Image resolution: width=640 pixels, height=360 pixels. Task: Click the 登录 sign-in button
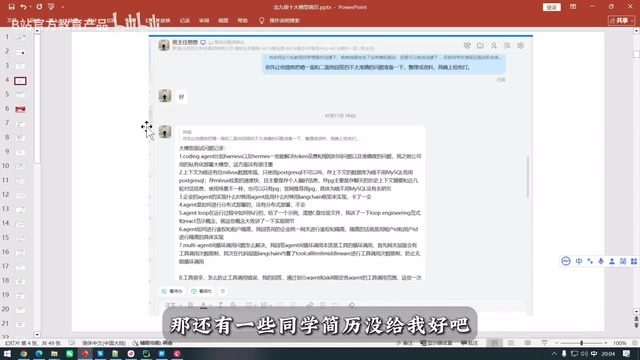tap(551, 7)
